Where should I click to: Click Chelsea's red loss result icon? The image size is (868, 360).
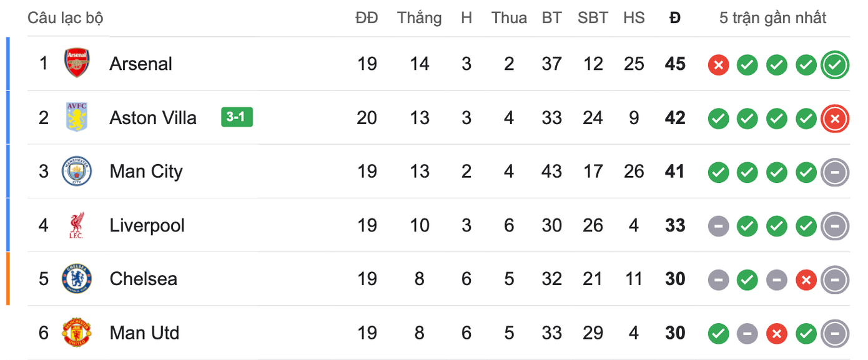(806, 280)
